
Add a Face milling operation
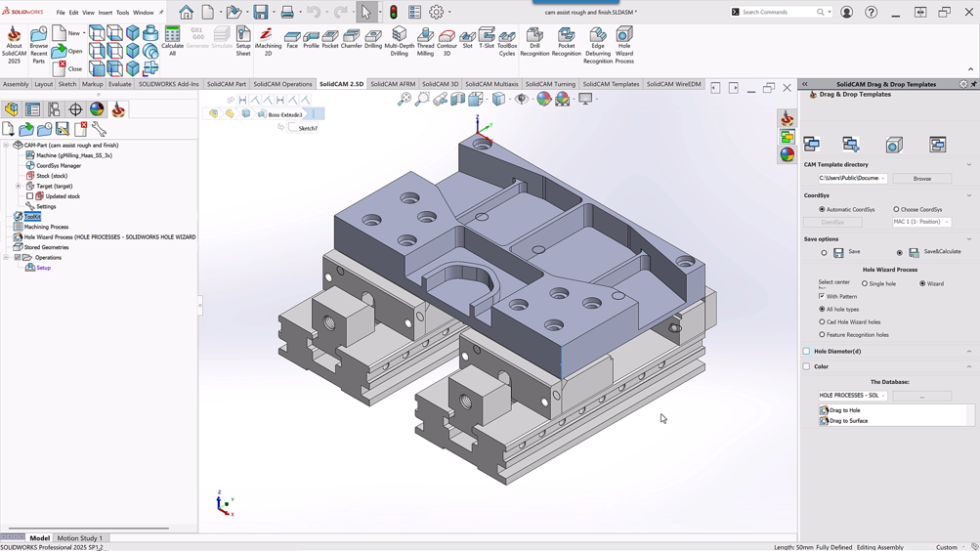pos(292,39)
